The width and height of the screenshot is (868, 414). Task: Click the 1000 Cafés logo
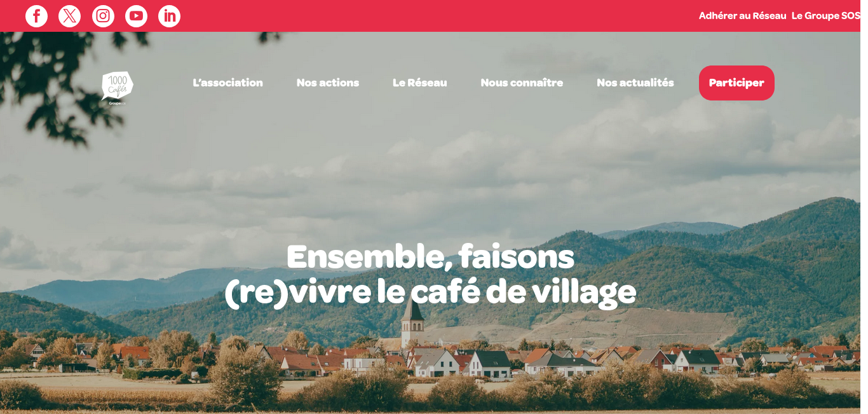[x=117, y=87]
